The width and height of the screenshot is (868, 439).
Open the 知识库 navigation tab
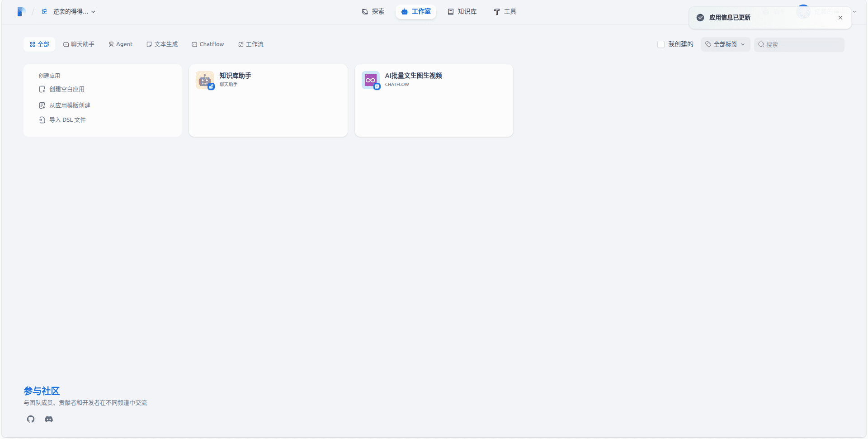tap(462, 12)
